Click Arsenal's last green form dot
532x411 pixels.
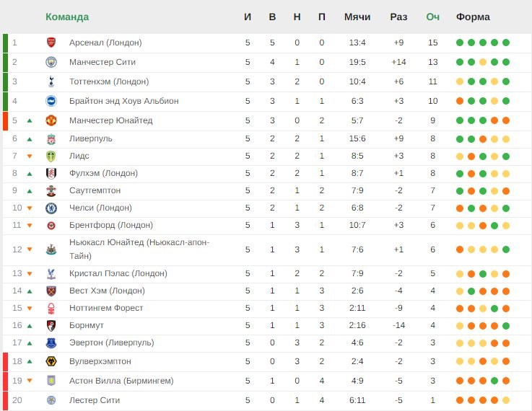coord(506,43)
